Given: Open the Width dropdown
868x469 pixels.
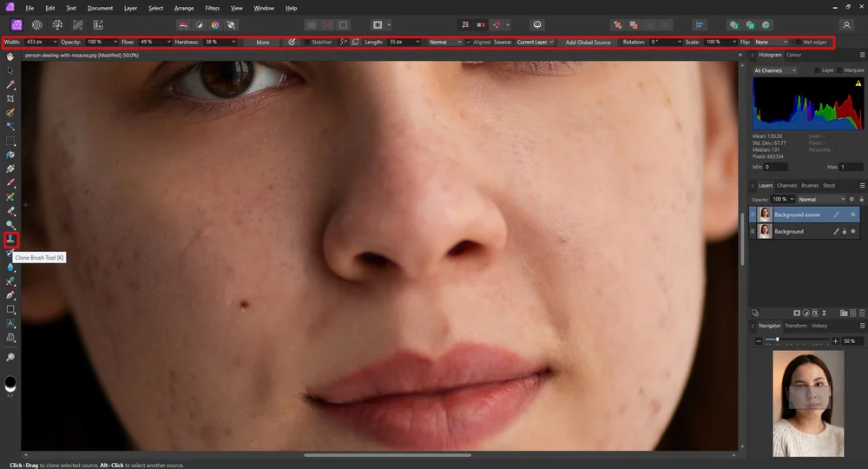Looking at the screenshot, I should pos(55,42).
